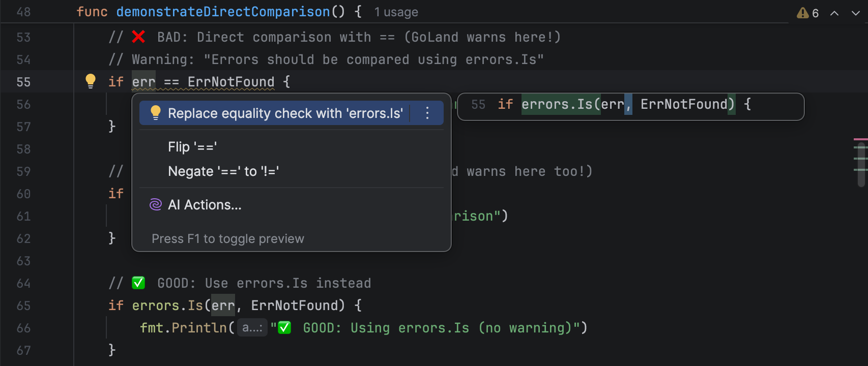
Task: Click the lightbulb quick-fix icon in the gutter
Action: [91, 81]
